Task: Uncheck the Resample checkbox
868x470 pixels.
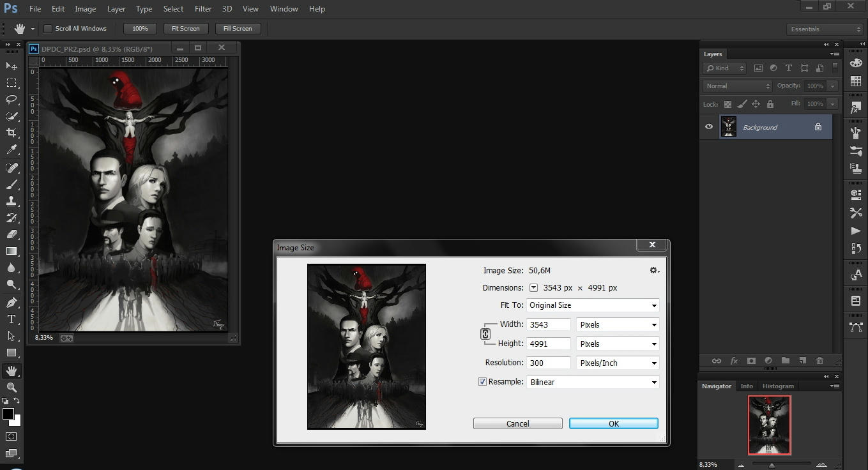Action: coord(482,382)
